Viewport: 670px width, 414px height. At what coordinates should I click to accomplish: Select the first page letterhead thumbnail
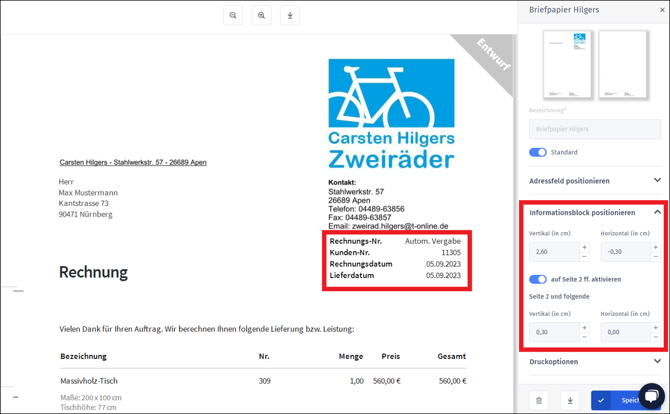pos(567,65)
